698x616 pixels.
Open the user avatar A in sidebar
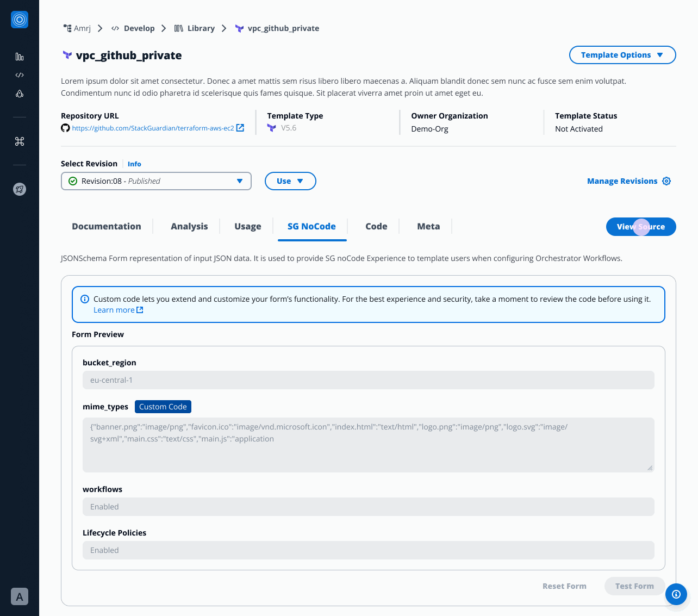[x=20, y=597]
